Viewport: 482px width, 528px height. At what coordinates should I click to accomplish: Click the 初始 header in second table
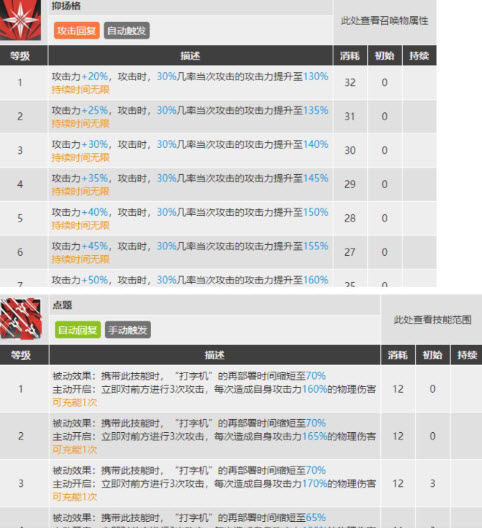[432, 355]
